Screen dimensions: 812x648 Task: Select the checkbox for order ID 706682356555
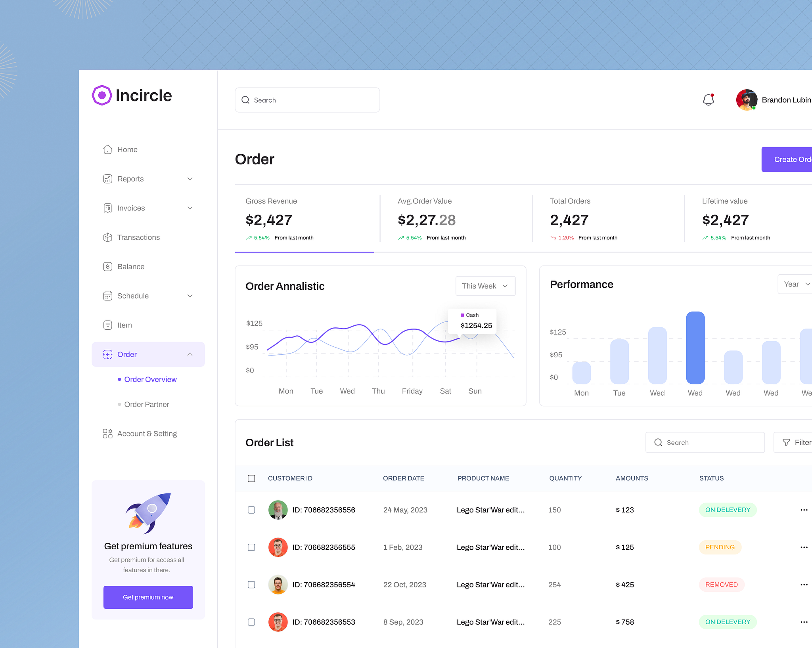251,547
